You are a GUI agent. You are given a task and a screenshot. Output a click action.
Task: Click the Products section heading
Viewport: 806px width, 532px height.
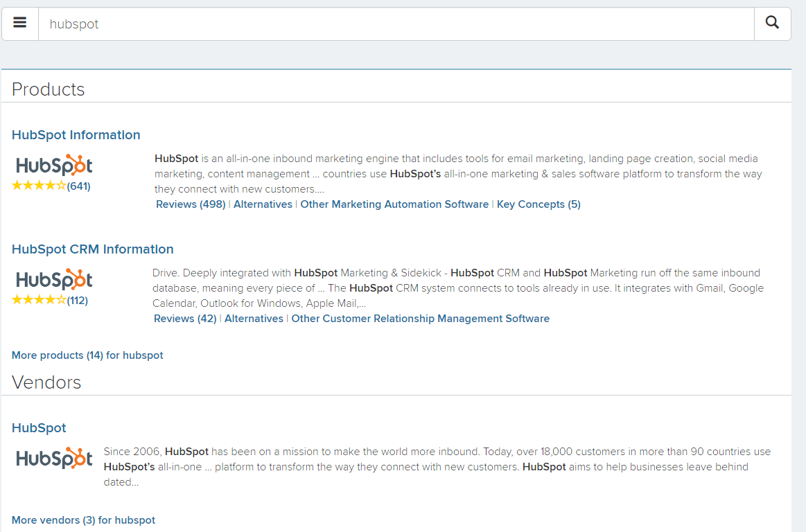pyautogui.click(x=49, y=89)
